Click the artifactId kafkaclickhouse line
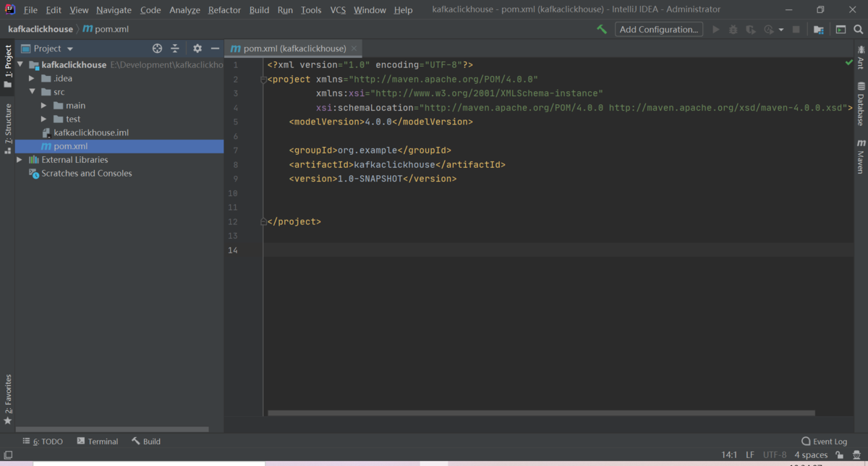Viewport: 868px width, 466px height. (x=397, y=165)
